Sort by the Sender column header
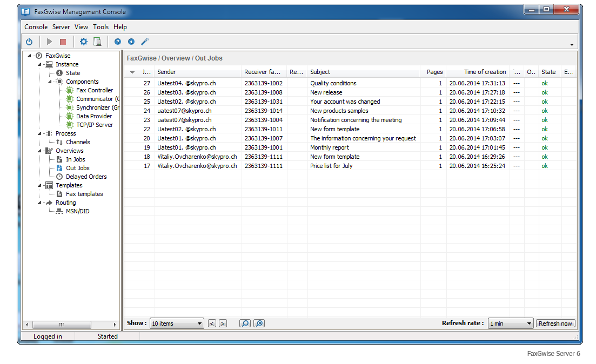Screen dimensions: 596x364 point(198,72)
